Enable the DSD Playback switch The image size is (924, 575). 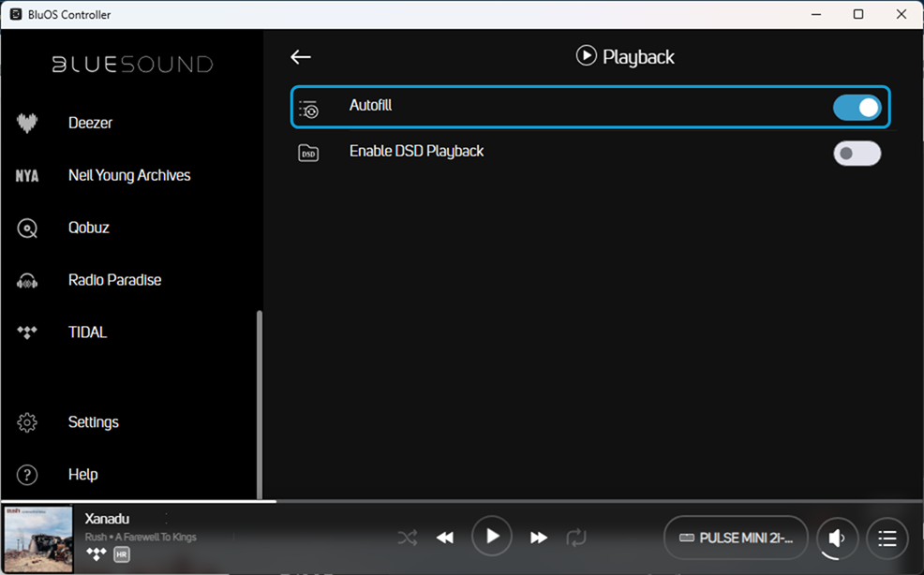pos(857,154)
